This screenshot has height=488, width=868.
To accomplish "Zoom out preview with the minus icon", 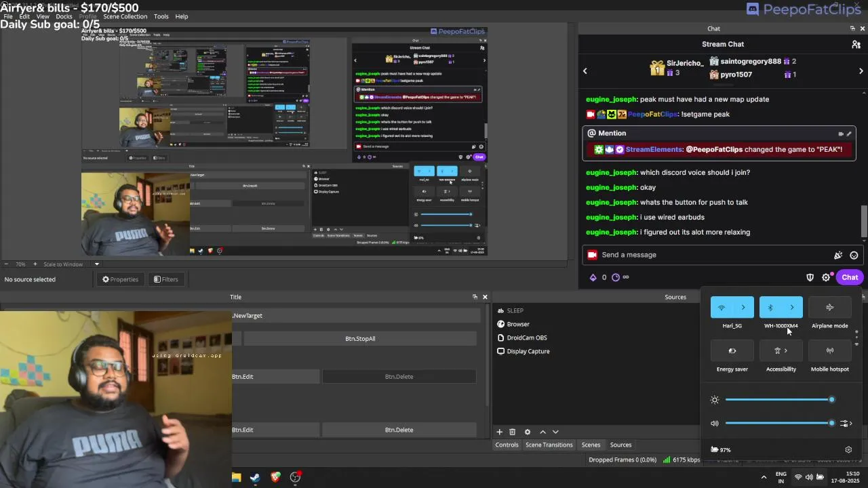I will [x=6, y=264].
